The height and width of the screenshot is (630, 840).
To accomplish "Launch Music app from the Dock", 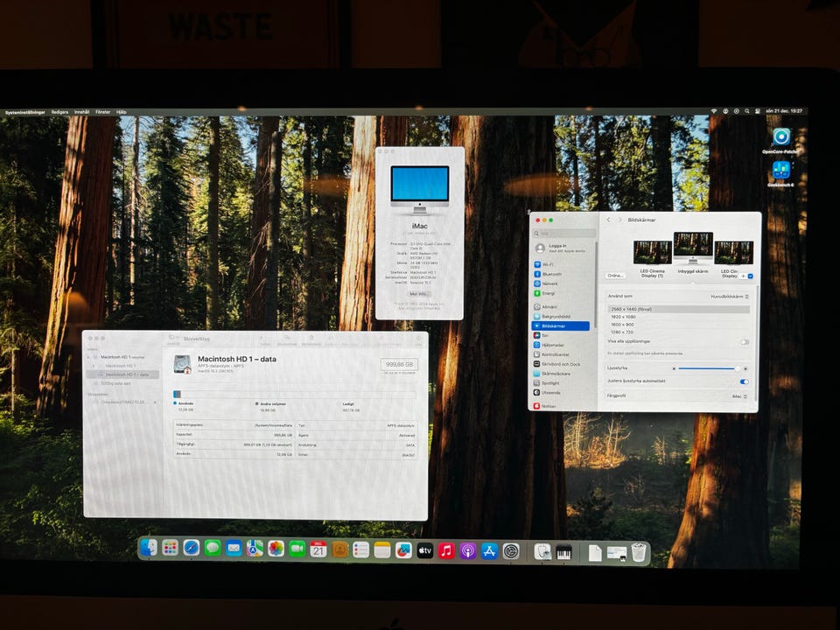I will click(446, 550).
